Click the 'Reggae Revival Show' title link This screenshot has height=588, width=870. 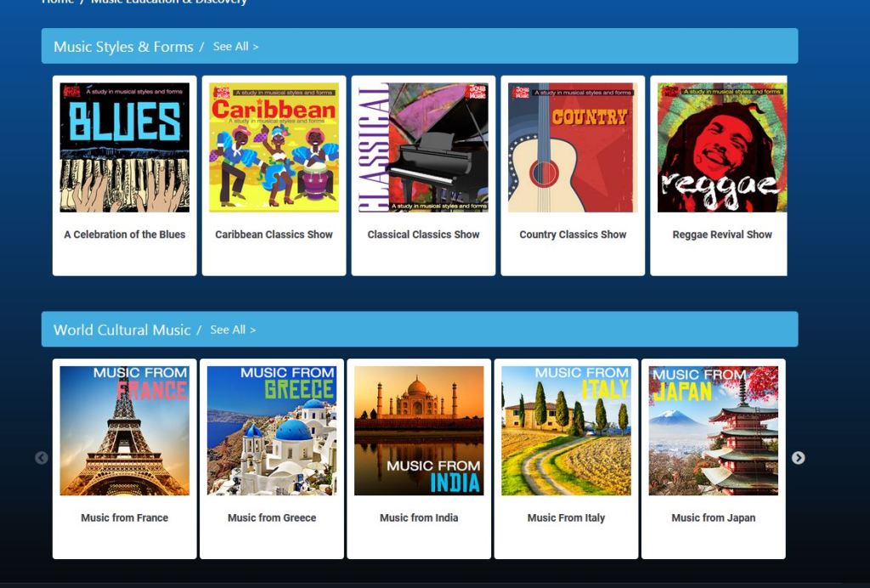click(721, 235)
